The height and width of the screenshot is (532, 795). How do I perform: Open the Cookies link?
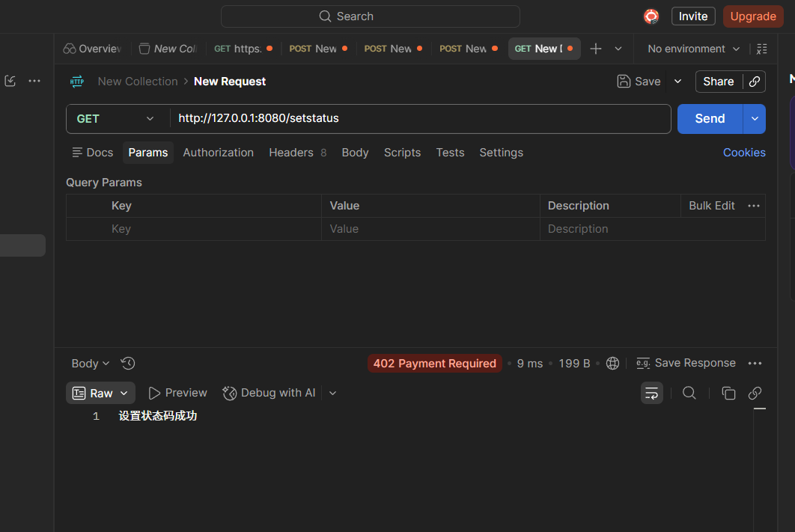[744, 153]
